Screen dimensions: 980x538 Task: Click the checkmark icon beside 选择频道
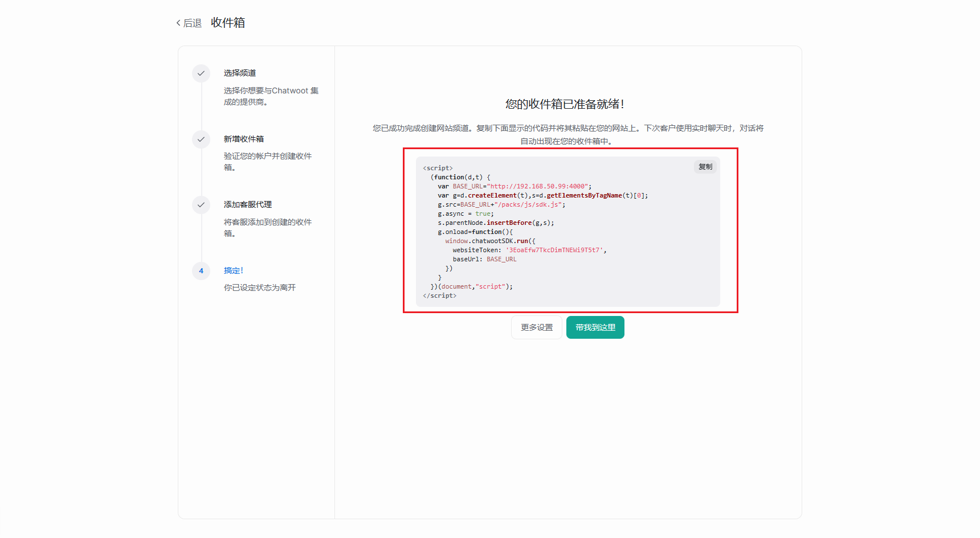201,73
